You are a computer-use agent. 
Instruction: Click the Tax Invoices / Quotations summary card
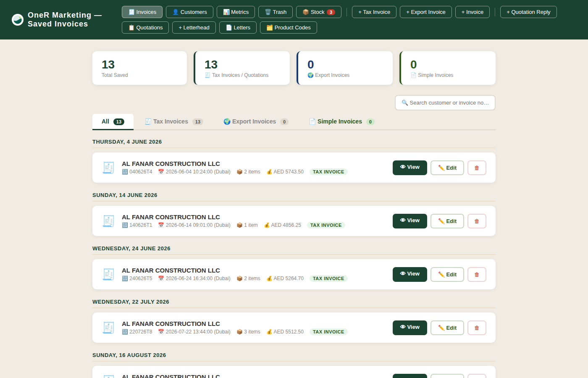coord(242,68)
